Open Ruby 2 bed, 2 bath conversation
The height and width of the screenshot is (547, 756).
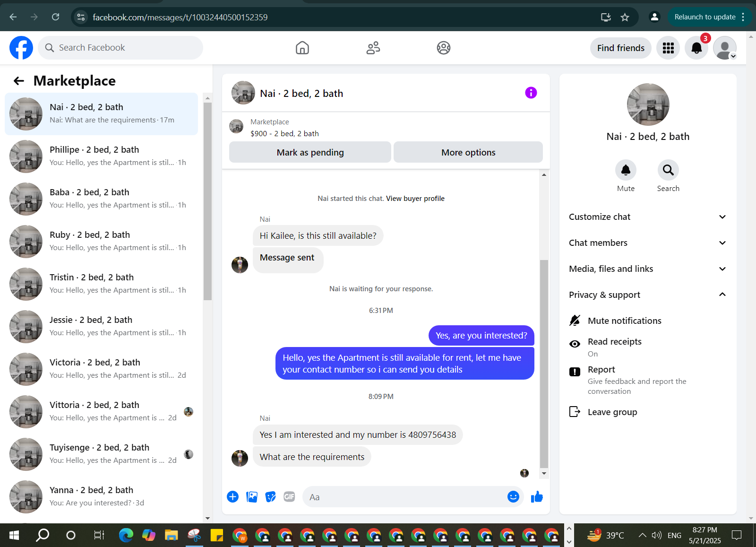[102, 242]
